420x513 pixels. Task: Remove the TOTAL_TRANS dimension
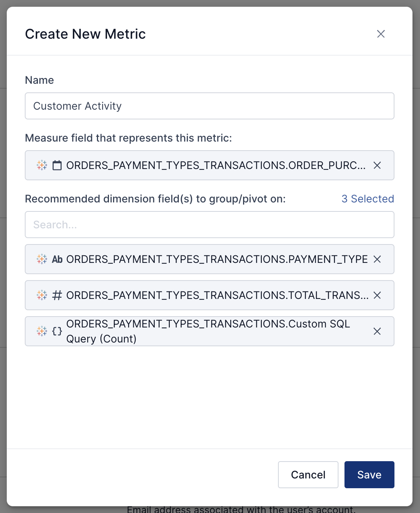377,295
